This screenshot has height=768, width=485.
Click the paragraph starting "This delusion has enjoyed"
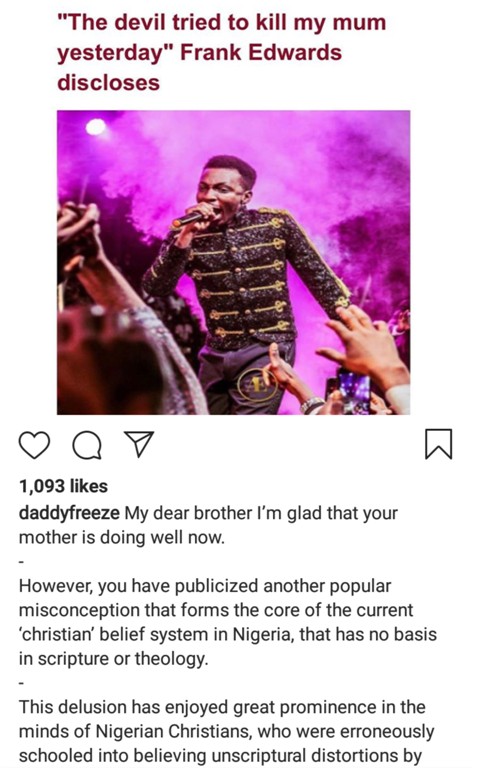point(226,732)
